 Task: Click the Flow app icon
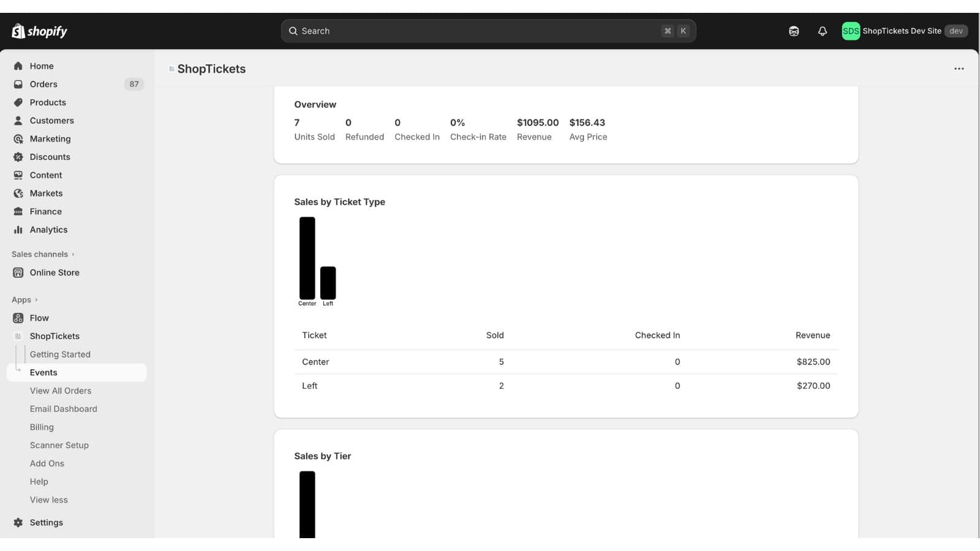coord(18,318)
